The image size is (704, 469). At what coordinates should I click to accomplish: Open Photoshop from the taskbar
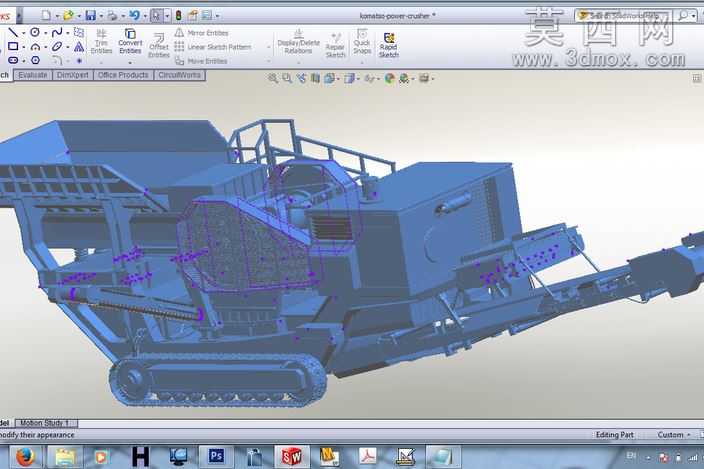tap(216, 457)
